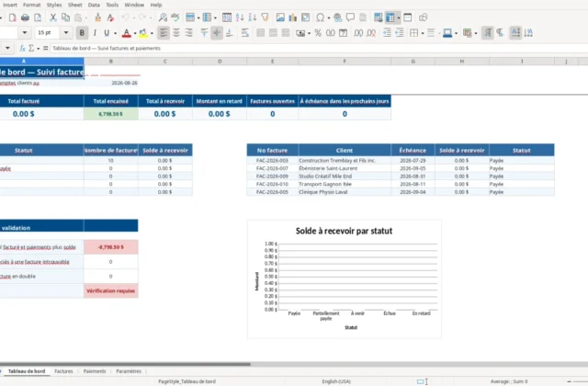Cut the selection with the scissors icon
The image size is (588, 386).
click(53, 17)
